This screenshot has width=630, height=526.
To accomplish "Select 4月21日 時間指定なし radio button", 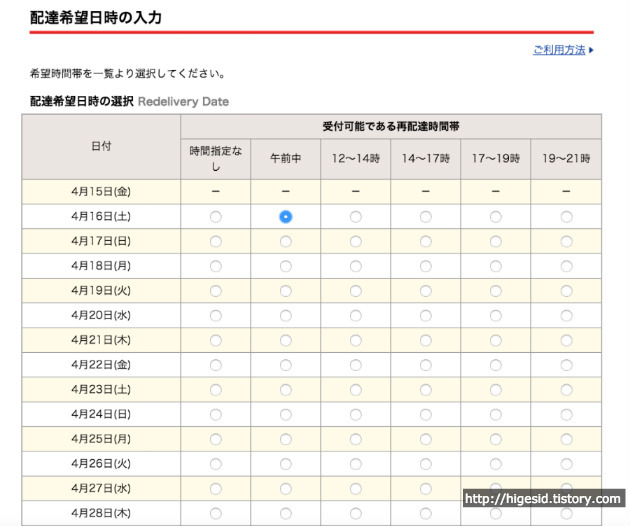I will tap(216, 341).
